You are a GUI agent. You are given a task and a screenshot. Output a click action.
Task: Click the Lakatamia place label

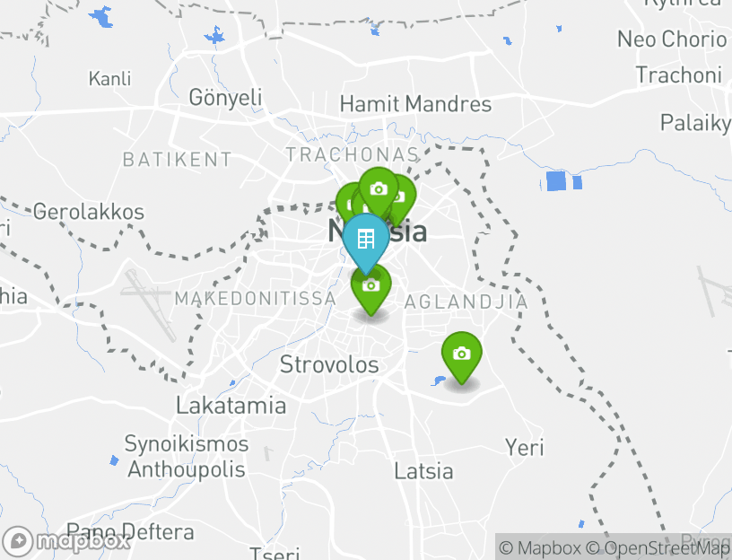tap(231, 406)
